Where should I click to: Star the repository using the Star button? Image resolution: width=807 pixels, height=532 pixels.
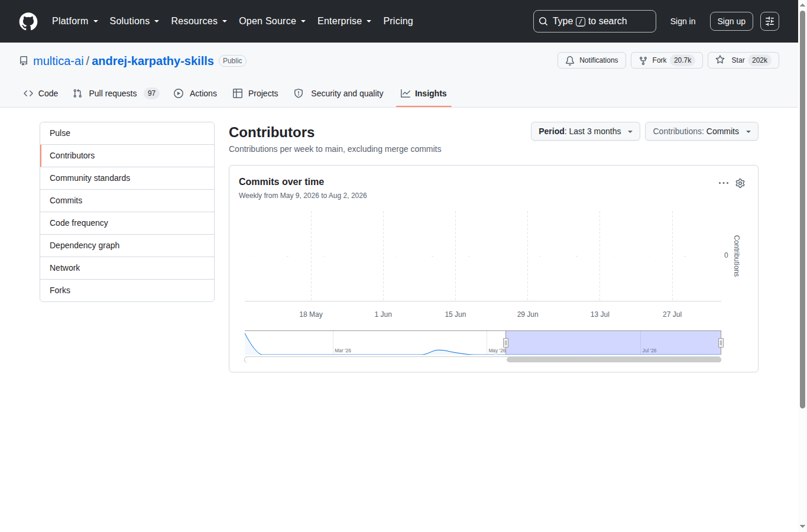[x=743, y=60]
